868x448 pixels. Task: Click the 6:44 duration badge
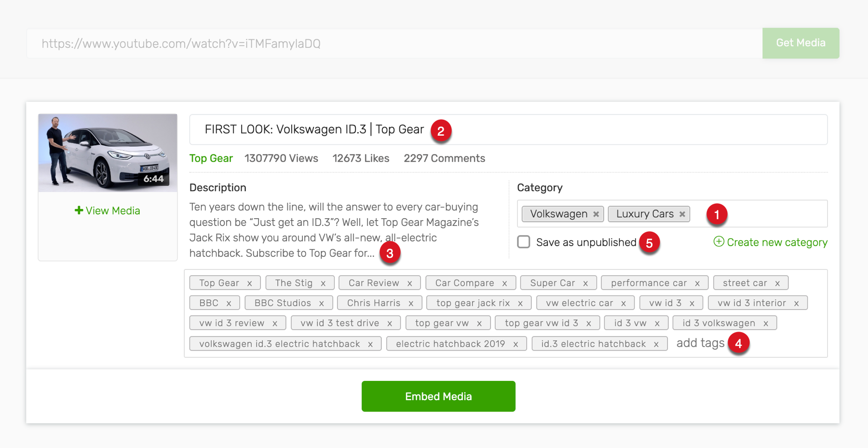pos(153,179)
